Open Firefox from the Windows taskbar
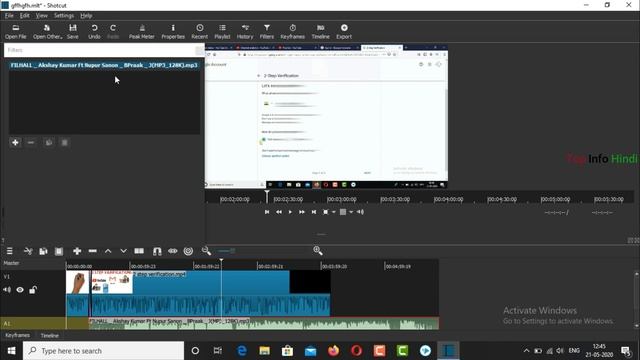Image resolution: width=640 pixels, height=360 pixels. (333, 351)
